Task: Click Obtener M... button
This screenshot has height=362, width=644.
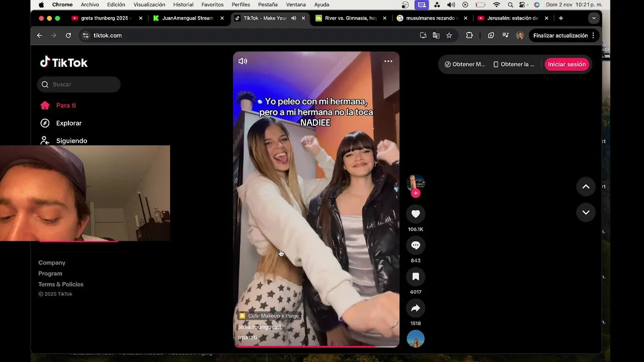Action: tap(465, 64)
